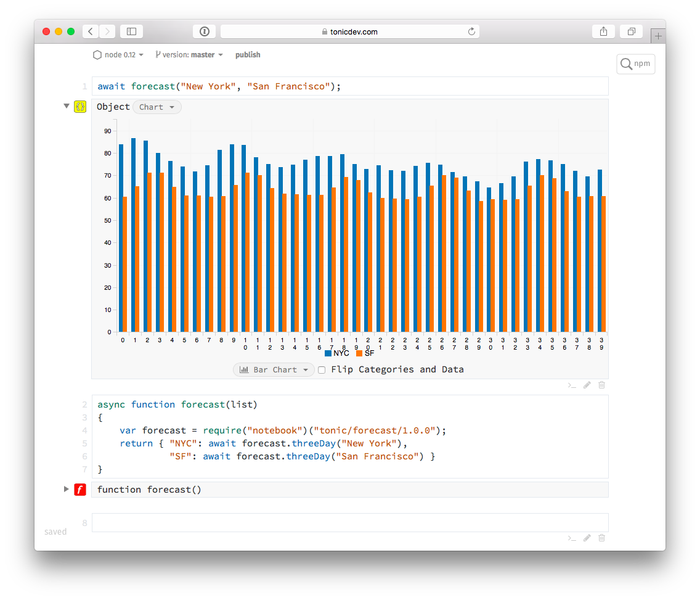The image size is (700, 600).
Task: Open the console icon below the chart cell
Action: (572, 385)
